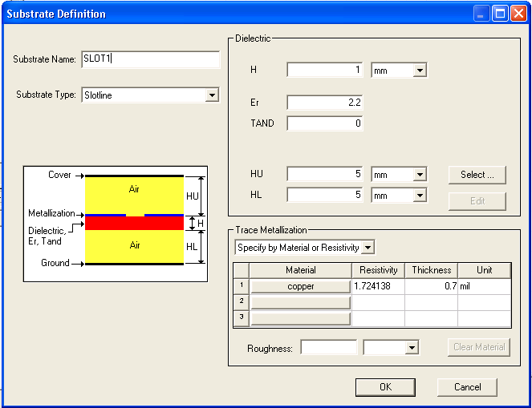Click OK to confirm substrate definition
Viewport: 532px width, 408px height.
(x=385, y=387)
